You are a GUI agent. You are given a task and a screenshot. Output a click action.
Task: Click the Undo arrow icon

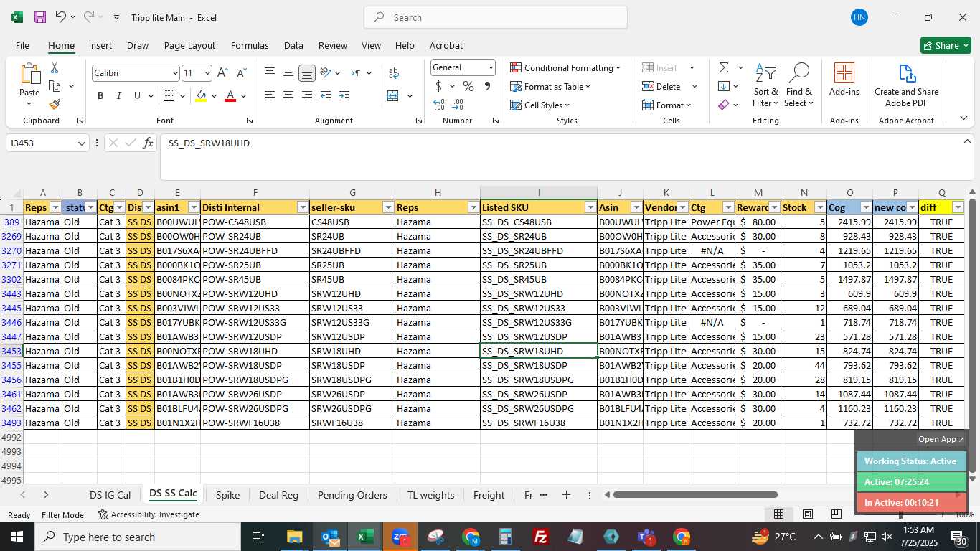(x=61, y=17)
